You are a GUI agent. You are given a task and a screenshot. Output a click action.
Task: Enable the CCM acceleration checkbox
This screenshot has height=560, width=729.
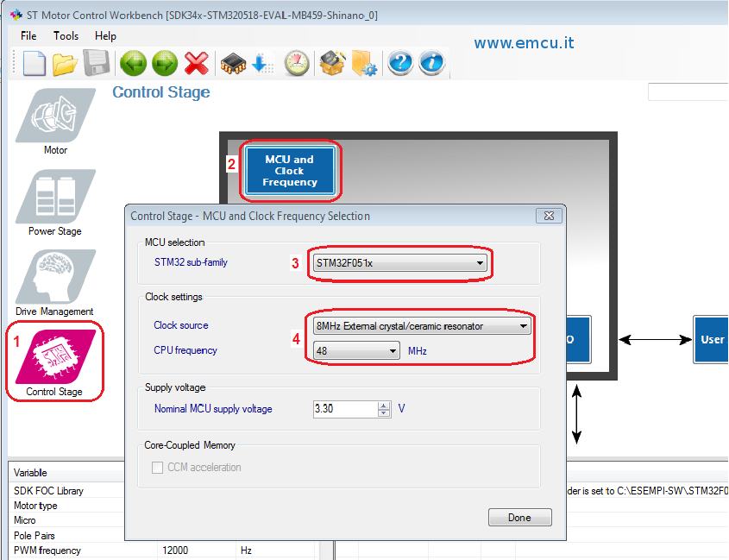tap(158, 468)
